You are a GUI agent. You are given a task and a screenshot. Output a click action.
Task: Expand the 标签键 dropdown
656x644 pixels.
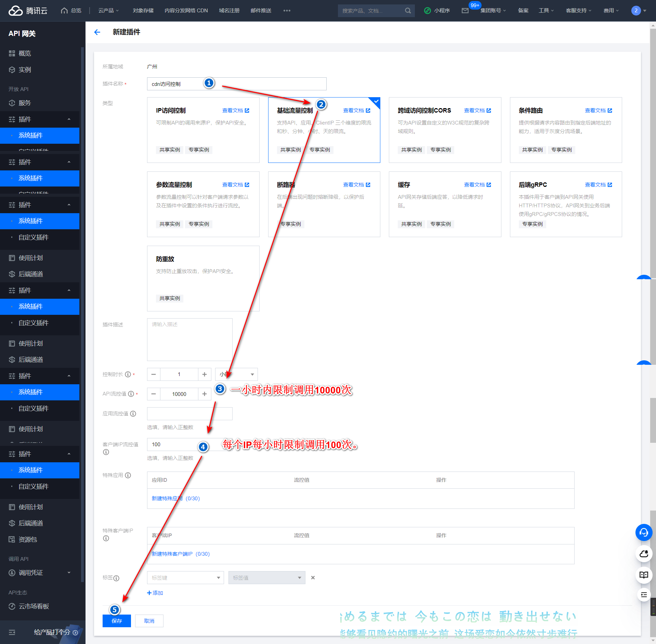(x=185, y=578)
